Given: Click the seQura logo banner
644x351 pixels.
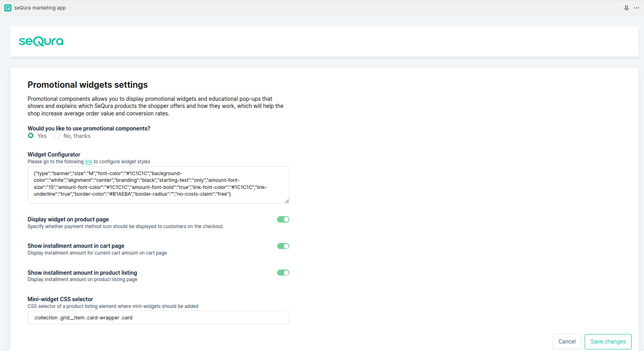Looking at the screenshot, I should tap(41, 42).
